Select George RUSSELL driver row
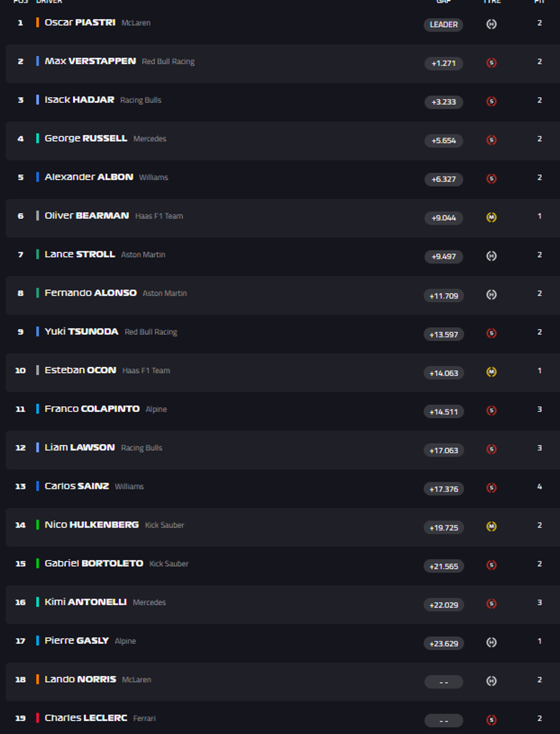560x734 pixels. [x=283, y=141]
